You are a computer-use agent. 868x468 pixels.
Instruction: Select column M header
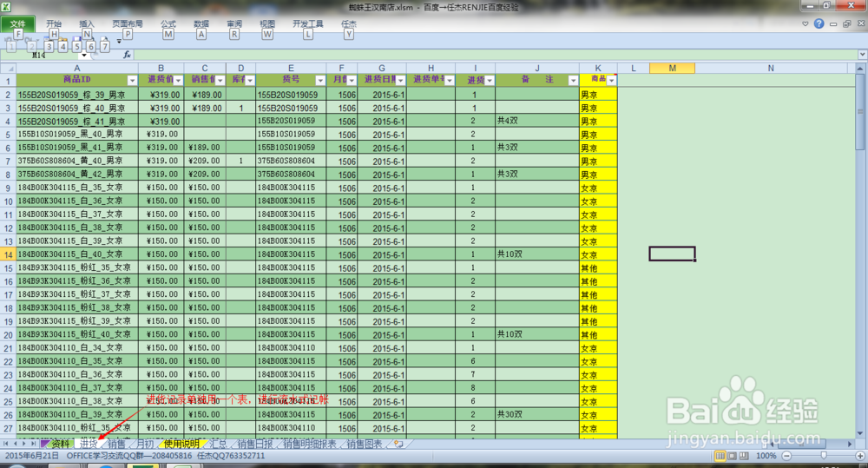pyautogui.click(x=672, y=68)
